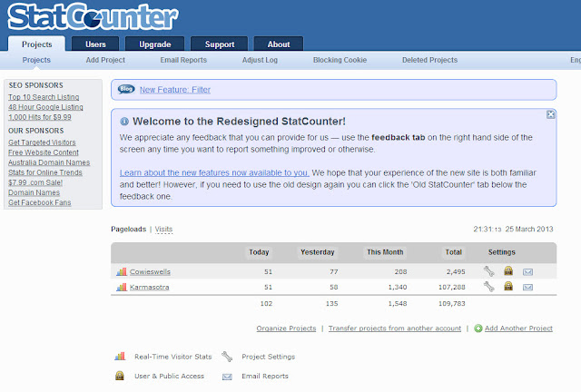Viewport: 581px width, 392px height.
Task: Select the Pageloads view
Action: click(x=129, y=230)
